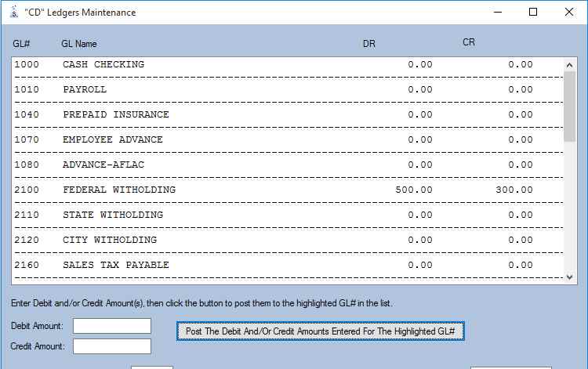Viewport: 588px width, 369px height.
Task: Click the ledger list scrollbar thumb
Action: point(569,107)
